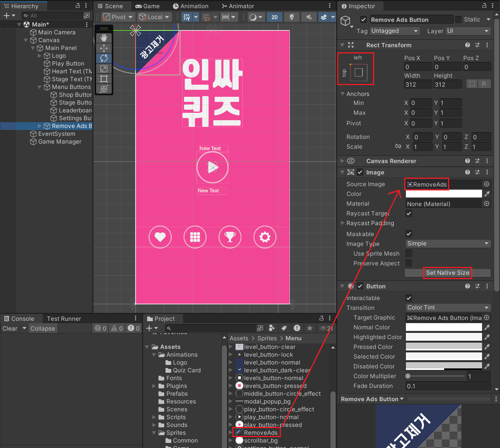This screenshot has height=448, width=500.
Task: Pick Image Color with eyedropper icon
Action: 487,194
